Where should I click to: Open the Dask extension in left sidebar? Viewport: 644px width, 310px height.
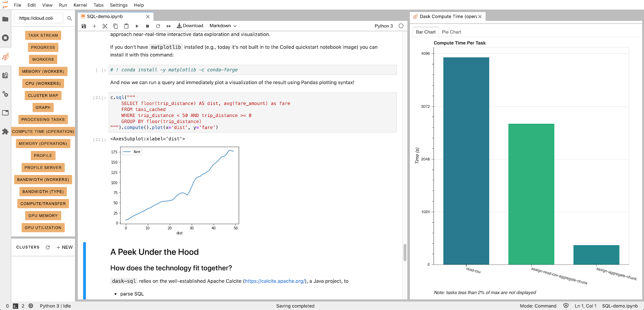point(5,57)
